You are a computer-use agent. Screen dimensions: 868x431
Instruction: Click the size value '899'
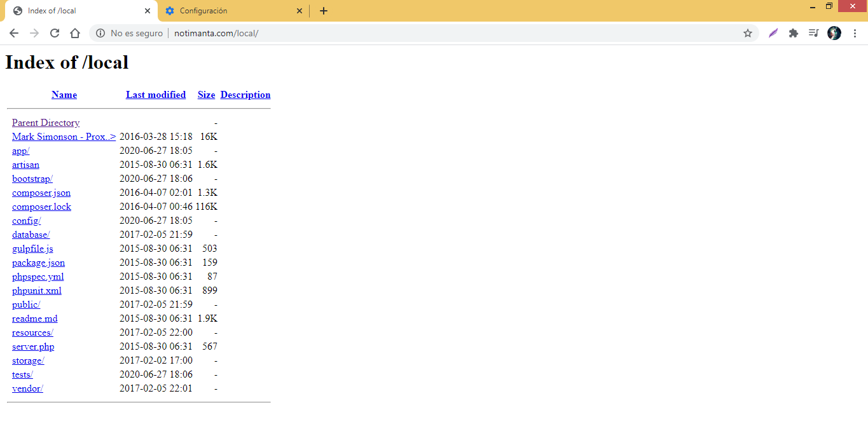tap(210, 291)
